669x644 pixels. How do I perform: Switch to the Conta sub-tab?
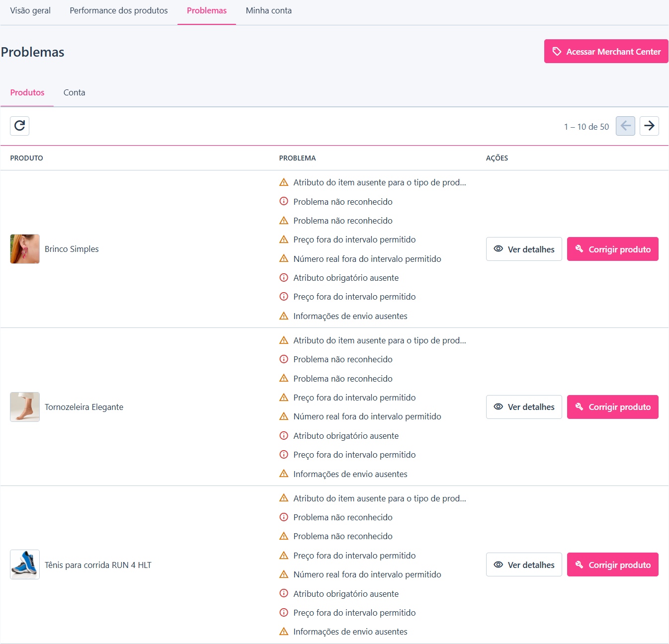pos(74,92)
